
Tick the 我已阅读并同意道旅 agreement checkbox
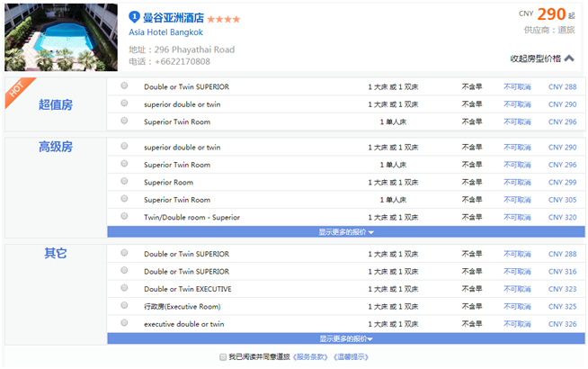point(223,356)
